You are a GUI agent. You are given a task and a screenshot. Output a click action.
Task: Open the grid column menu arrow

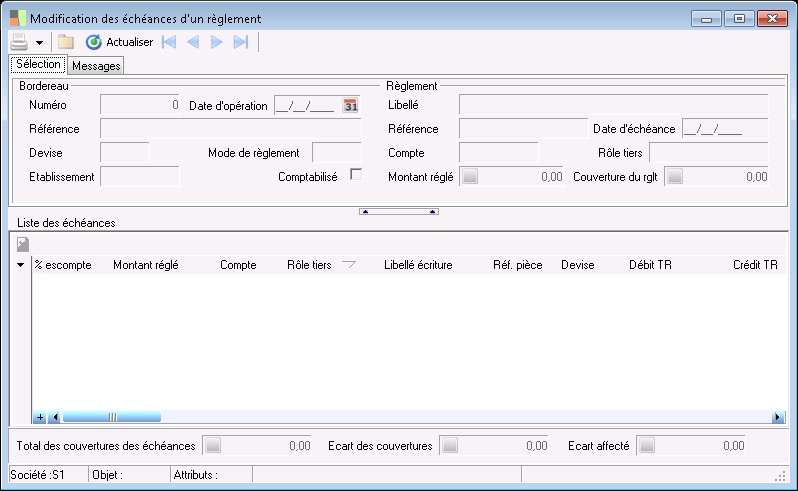(x=20, y=265)
